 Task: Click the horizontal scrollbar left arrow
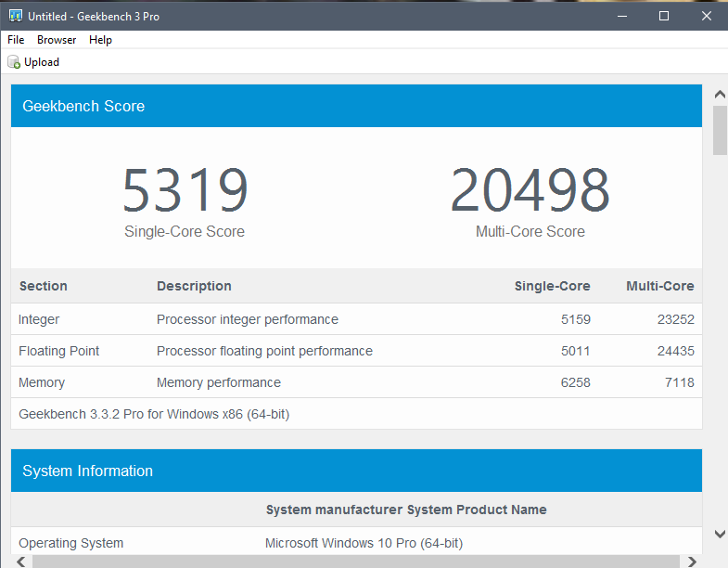coord(21,562)
